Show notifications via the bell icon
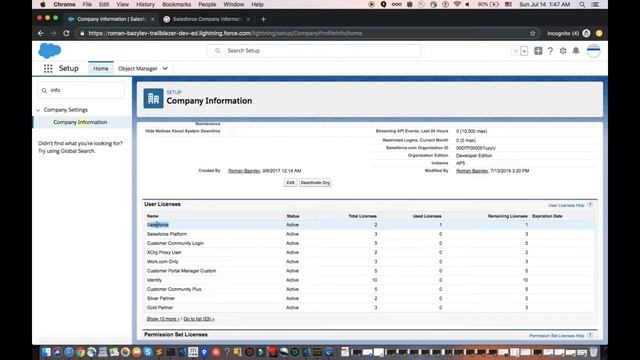The image size is (640, 360). click(576, 51)
